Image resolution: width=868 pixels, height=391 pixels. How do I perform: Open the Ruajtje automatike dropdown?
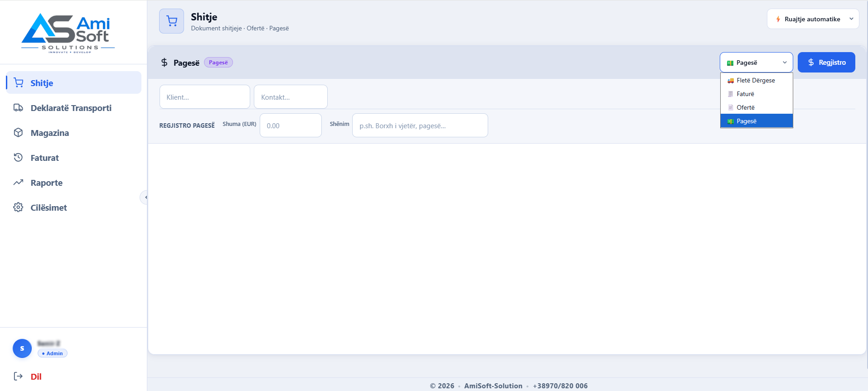point(813,19)
